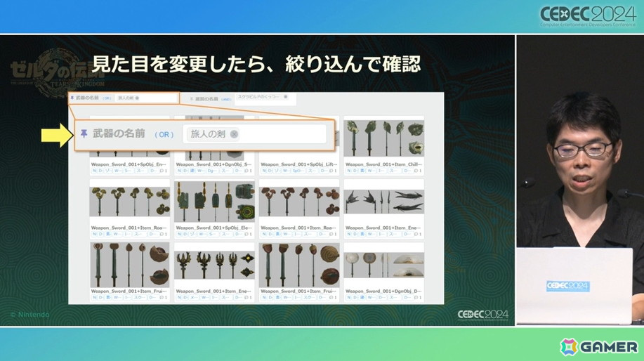644x361 pixels.
Task: Remove the スクラビルドのくっつ chip from the filter
Action: pos(285,97)
